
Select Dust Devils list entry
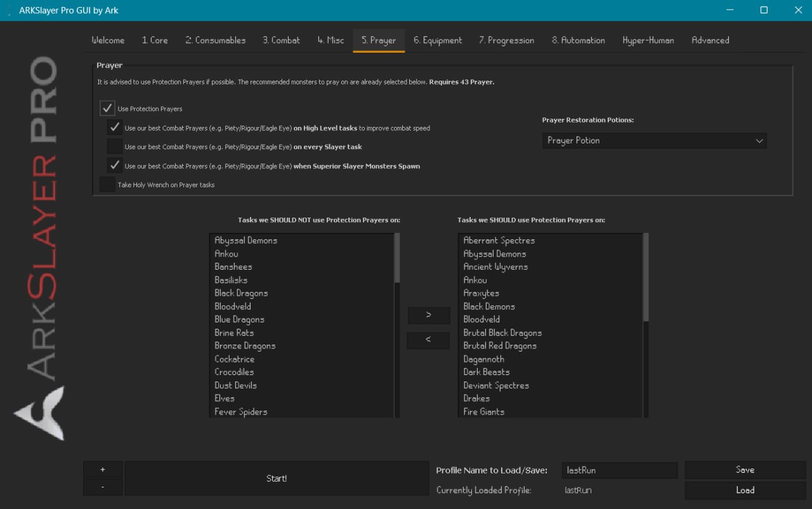pos(302,385)
